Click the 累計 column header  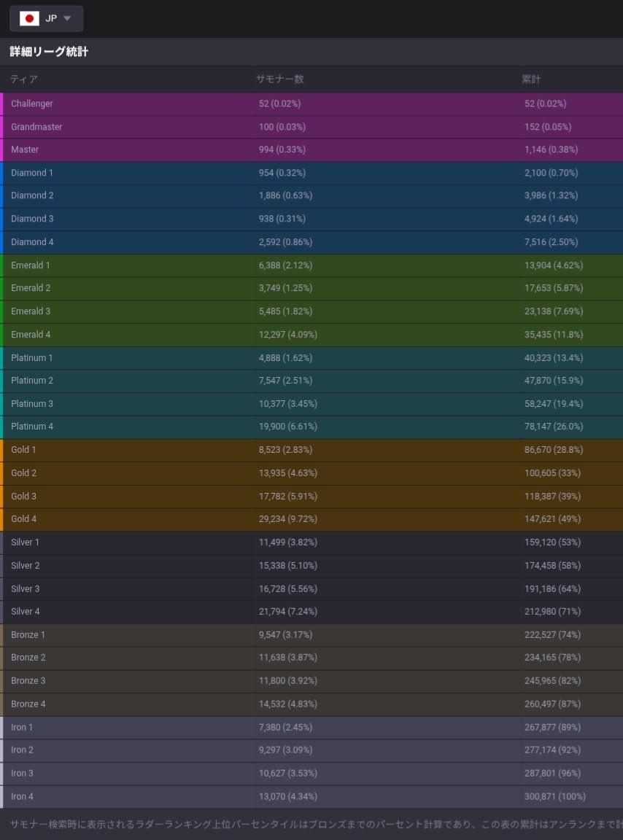(x=531, y=79)
